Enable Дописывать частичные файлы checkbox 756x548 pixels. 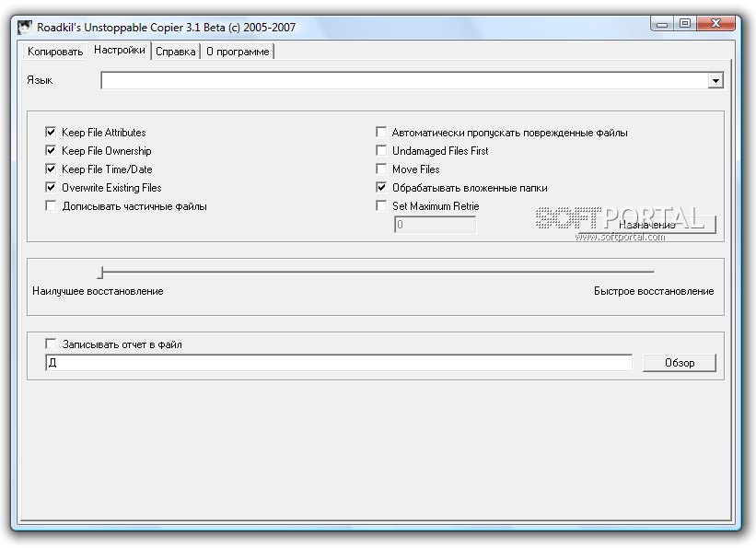pyautogui.click(x=51, y=206)
